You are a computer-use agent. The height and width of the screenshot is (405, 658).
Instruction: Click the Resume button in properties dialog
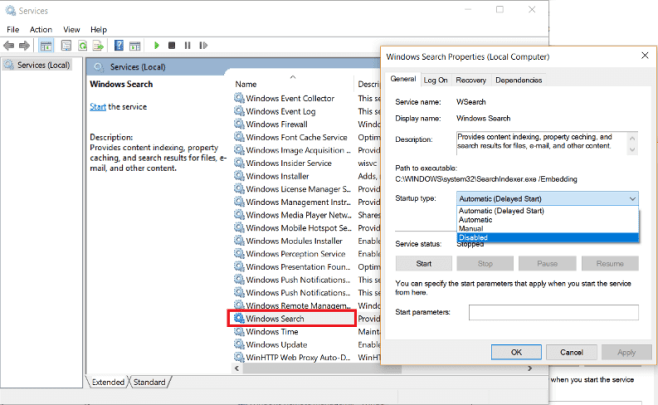coord(610,264)
